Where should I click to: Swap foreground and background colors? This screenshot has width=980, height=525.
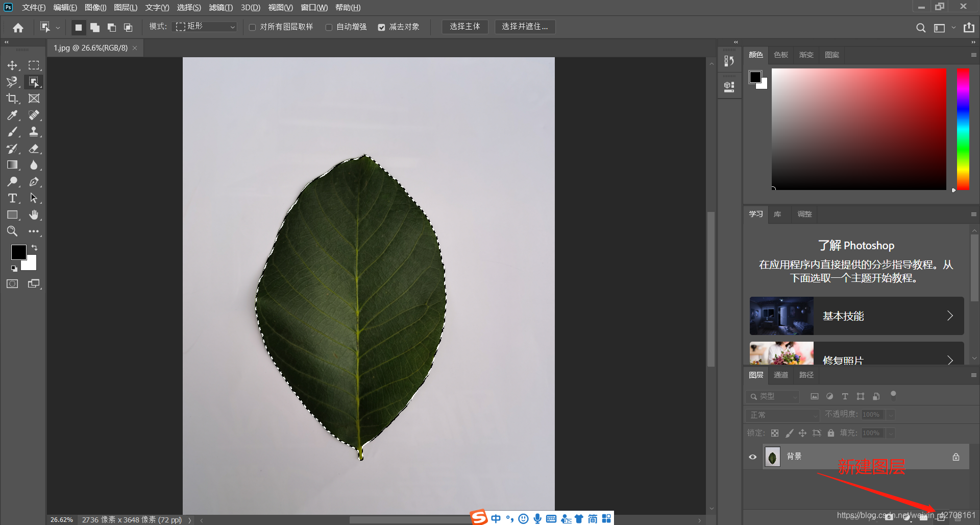point(35,248)
